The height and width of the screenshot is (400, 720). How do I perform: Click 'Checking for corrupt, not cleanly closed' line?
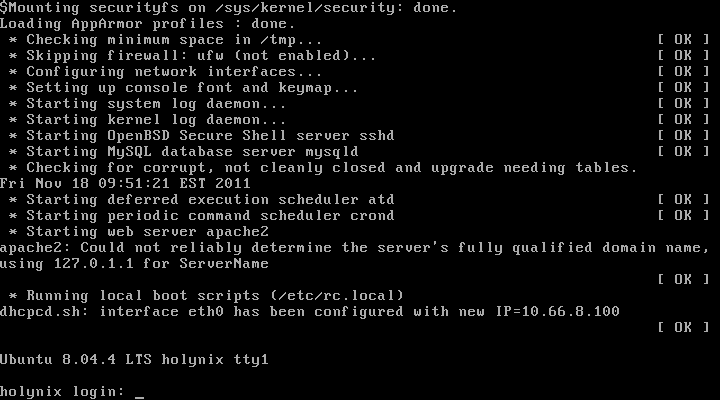point(323,168)
